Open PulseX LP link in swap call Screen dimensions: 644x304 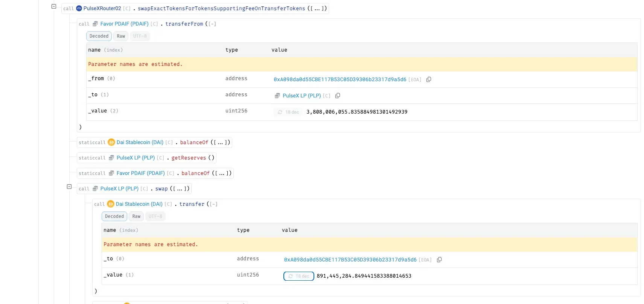[119, 188]
